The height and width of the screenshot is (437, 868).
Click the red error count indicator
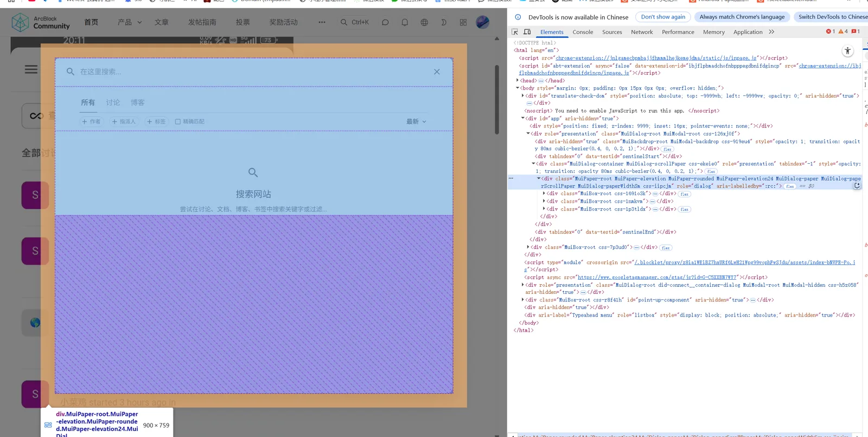pos(831,31)
